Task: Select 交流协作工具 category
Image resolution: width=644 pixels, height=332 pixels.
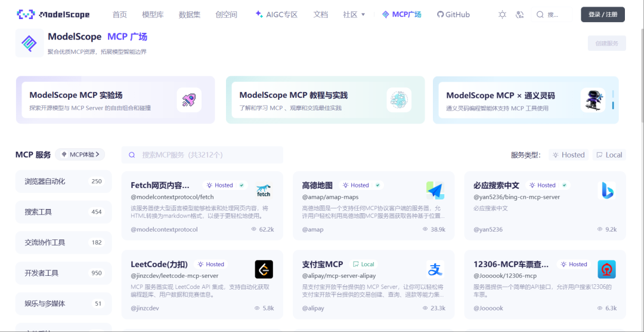Action: pyautogui.click(x=64, y=242)
